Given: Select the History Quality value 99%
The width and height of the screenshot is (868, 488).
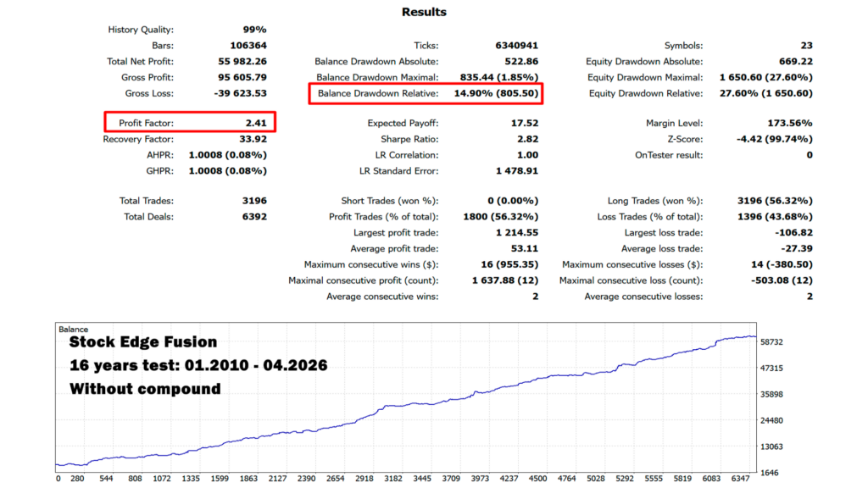Looking at the screenshot, I should (254, 30).
